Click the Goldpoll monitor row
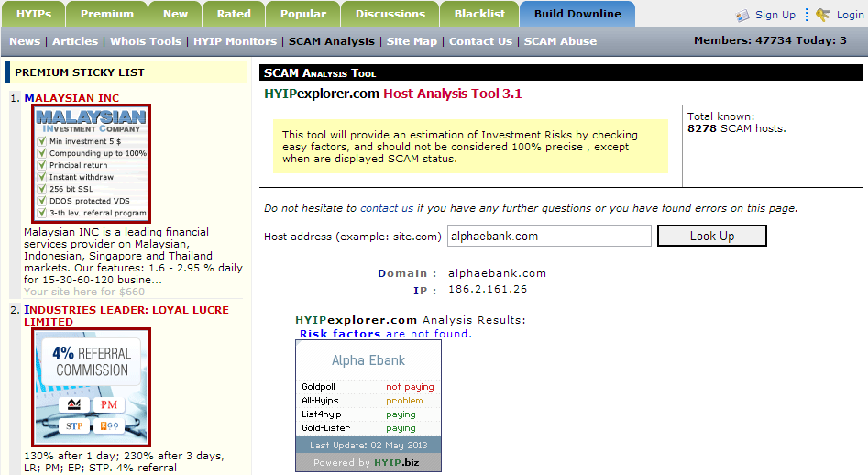This screenshot has width=868, height=475. [368, 387]
